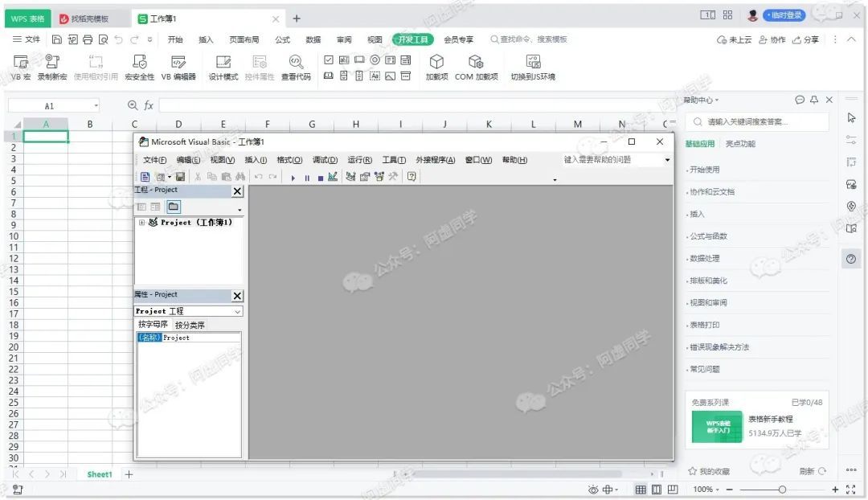Toggle Folders view in Project panel
Image resolution: width=868 pixels, height=500 pixels.
[x=174, y=207]
